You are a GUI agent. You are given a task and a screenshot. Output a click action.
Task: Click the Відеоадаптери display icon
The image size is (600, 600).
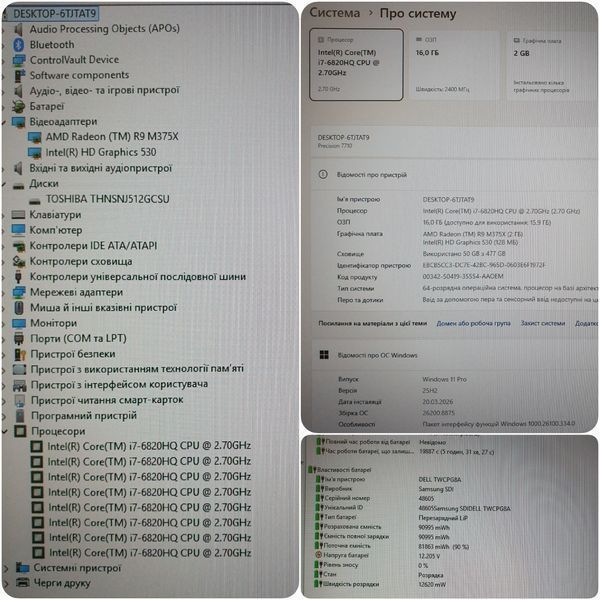pos(18,122)
